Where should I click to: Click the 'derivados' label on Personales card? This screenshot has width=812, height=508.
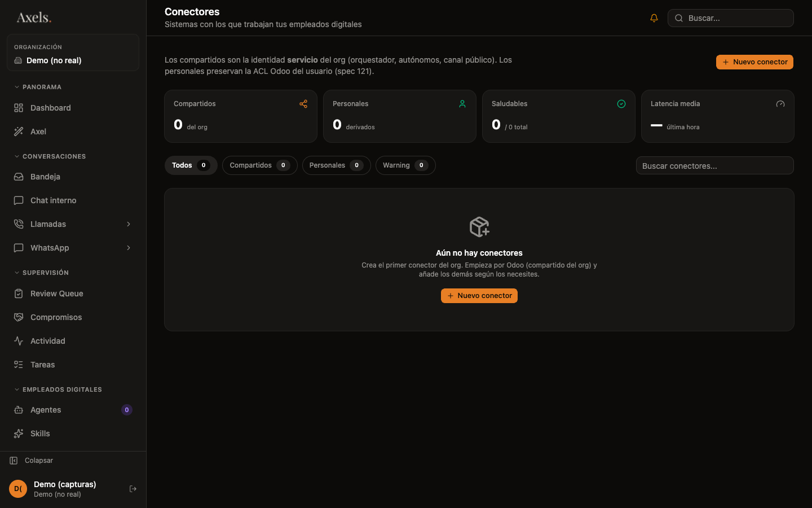pyautogui.click(x=360, y=127)
